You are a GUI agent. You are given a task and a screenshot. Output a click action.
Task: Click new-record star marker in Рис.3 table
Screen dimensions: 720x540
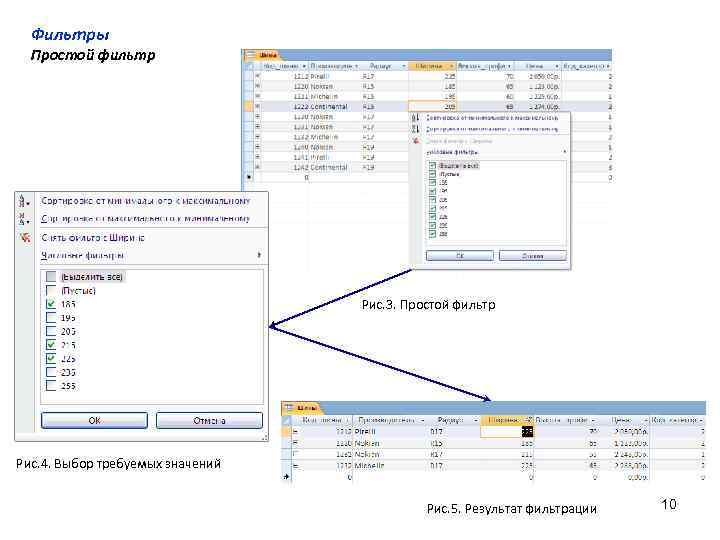pos(249,177)
